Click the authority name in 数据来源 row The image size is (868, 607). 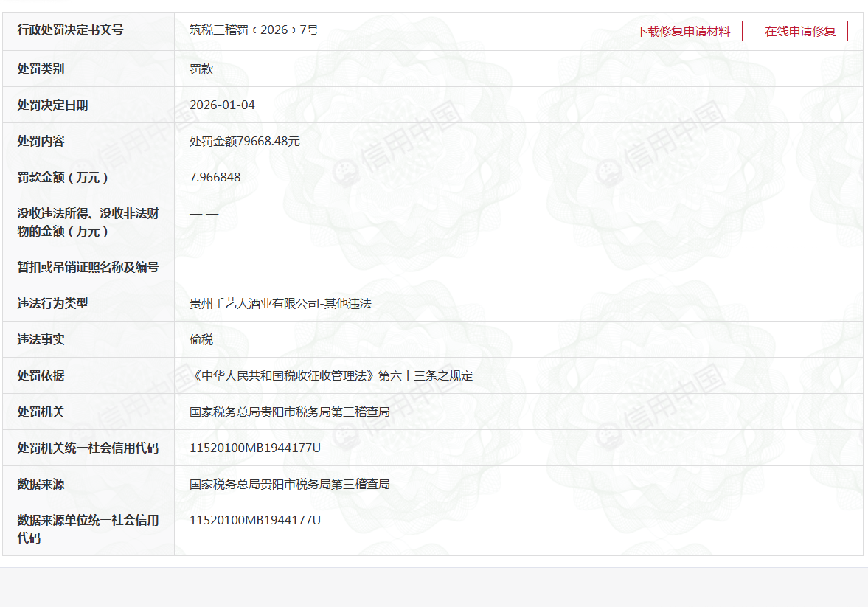(x=289, y=484)
